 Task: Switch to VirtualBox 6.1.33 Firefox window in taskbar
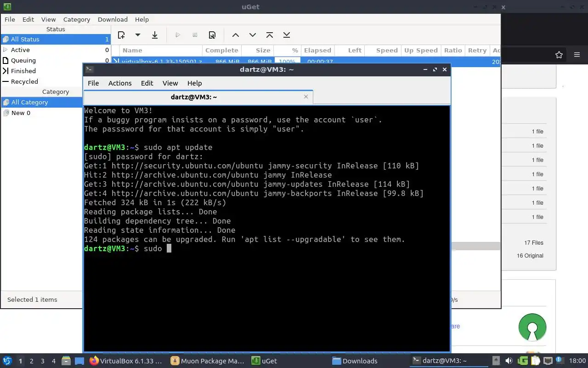tap(126, 361)
